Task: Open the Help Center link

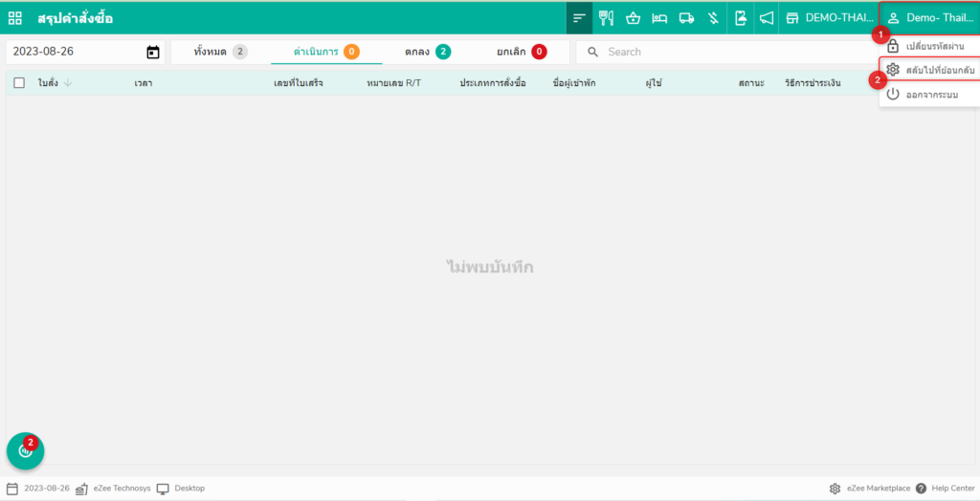Action: 952,489
